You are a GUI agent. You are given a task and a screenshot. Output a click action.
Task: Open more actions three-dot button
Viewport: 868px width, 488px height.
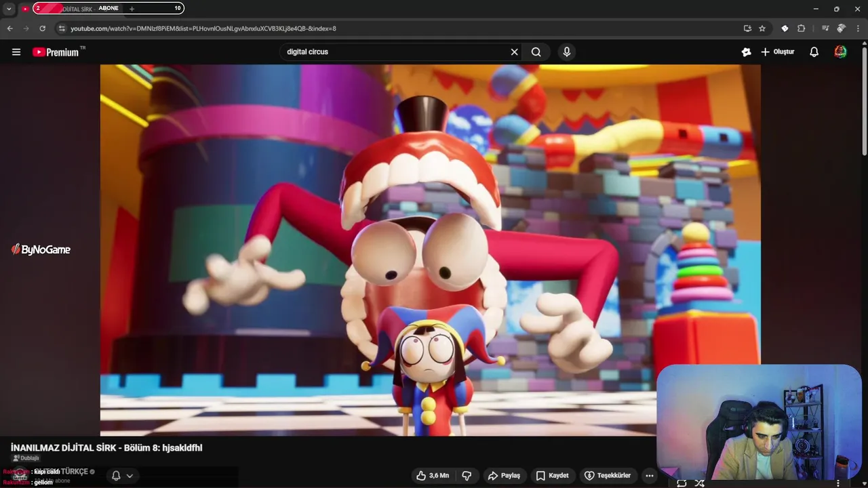[650, 476]
